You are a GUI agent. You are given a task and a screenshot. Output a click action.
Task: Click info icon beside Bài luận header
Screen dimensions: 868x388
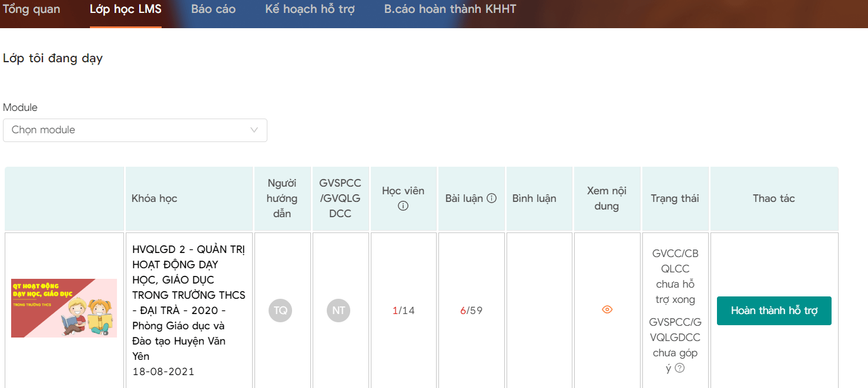pos(492,198)
